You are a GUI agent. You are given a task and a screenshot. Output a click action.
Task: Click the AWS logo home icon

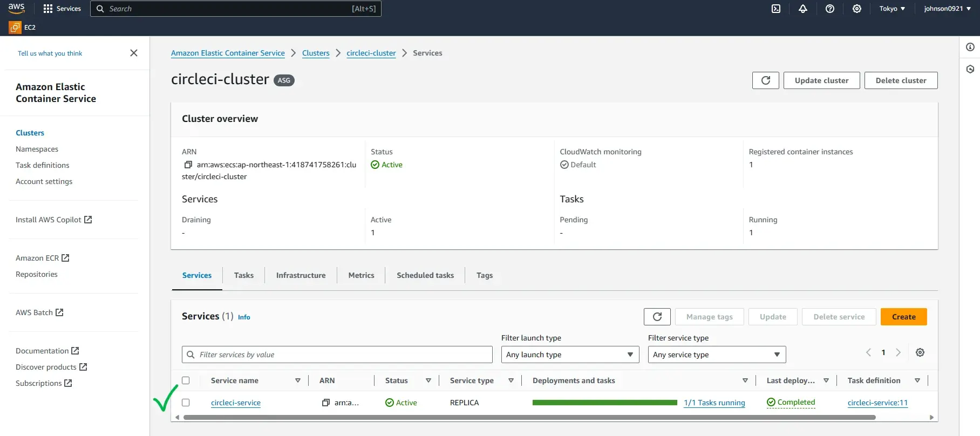[x=16, y=8]
